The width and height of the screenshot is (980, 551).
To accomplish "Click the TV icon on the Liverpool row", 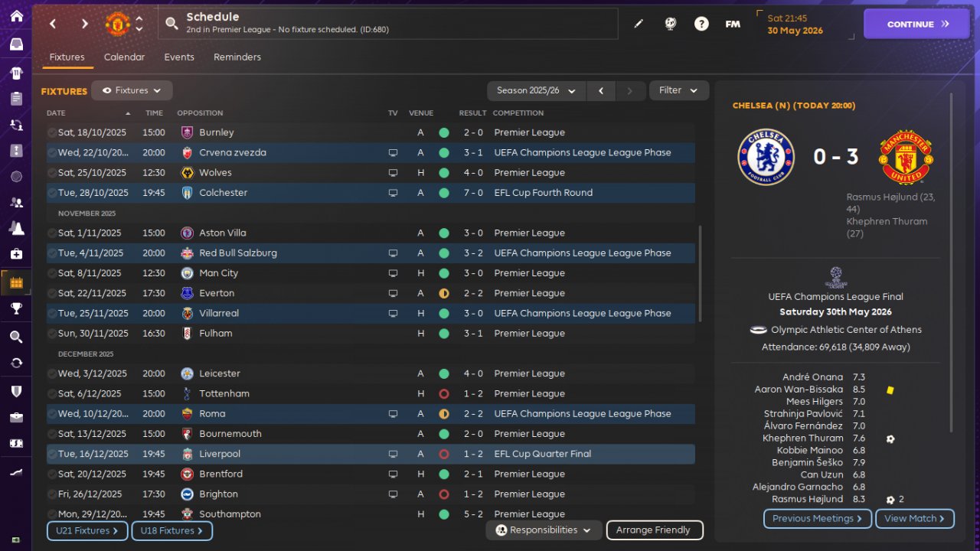I will tap(393, 454).
